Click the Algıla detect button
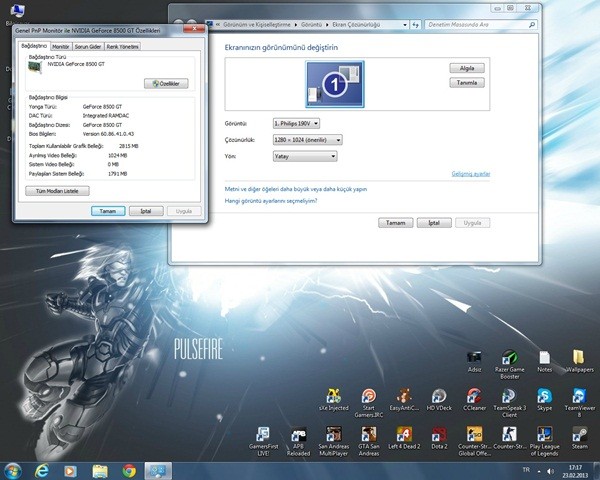600x480 pixels. point(467,68)
